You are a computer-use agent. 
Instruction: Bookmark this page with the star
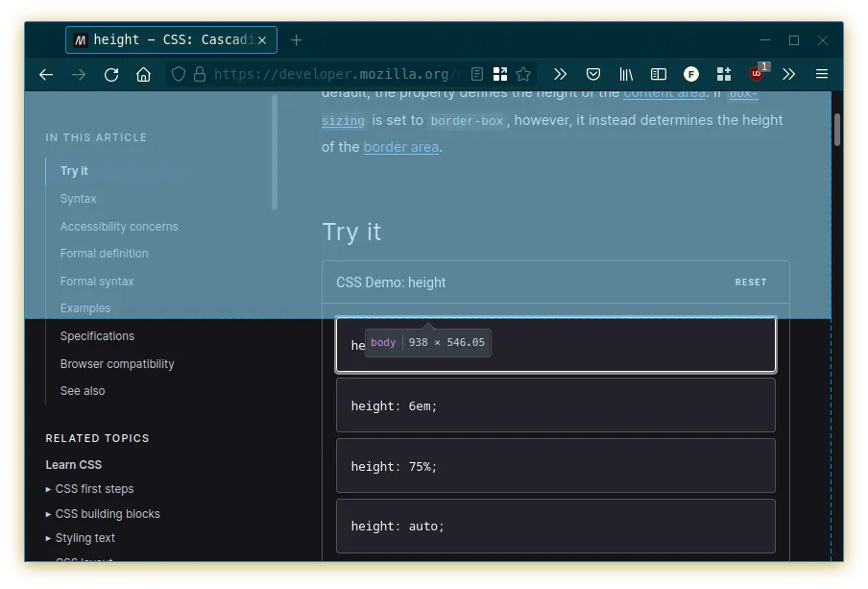pos(523,74)
